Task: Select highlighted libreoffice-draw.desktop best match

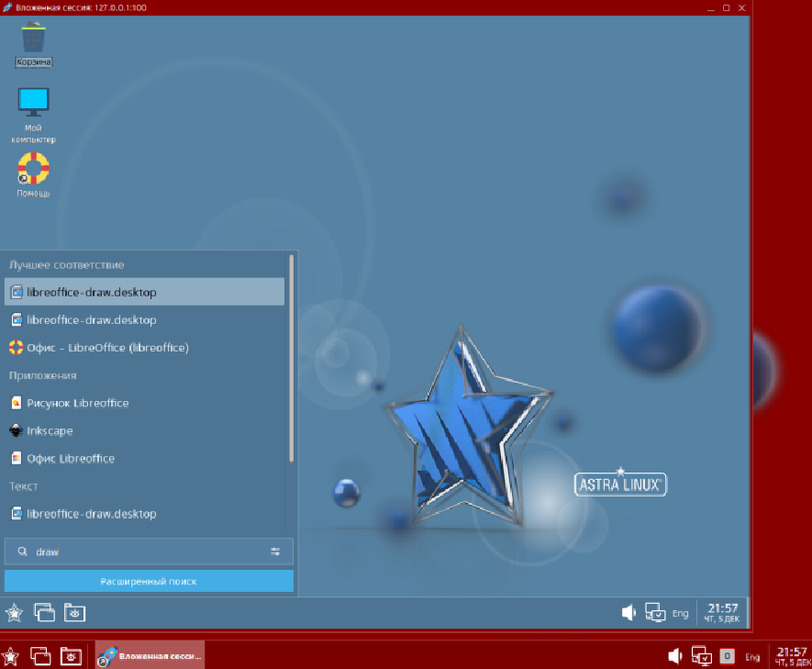Action: 144,292
